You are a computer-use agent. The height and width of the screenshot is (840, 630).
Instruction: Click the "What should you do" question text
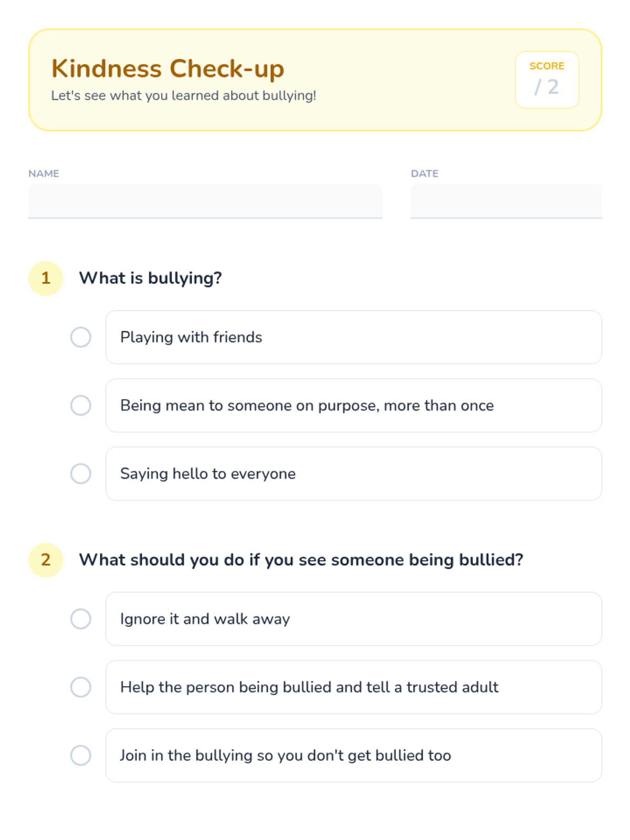click(301, 560)
